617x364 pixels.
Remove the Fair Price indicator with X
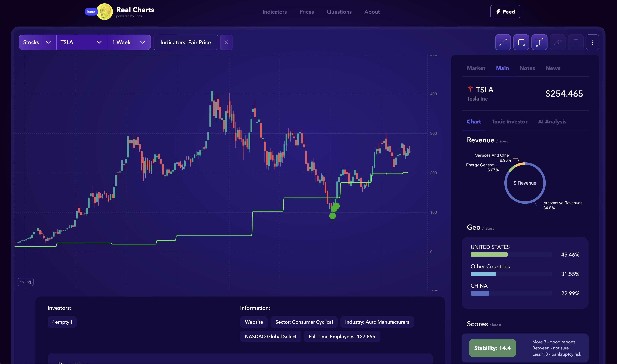tap(226, 42)
